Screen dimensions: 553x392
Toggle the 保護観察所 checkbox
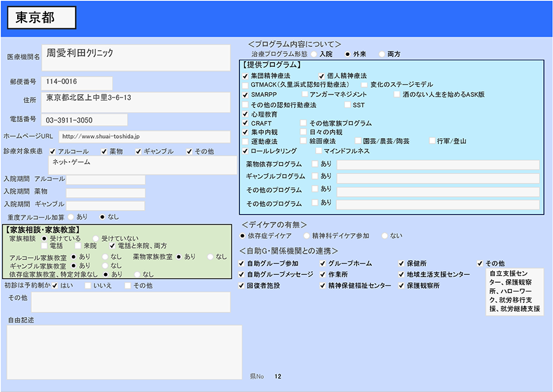click(x=401, y=286)
